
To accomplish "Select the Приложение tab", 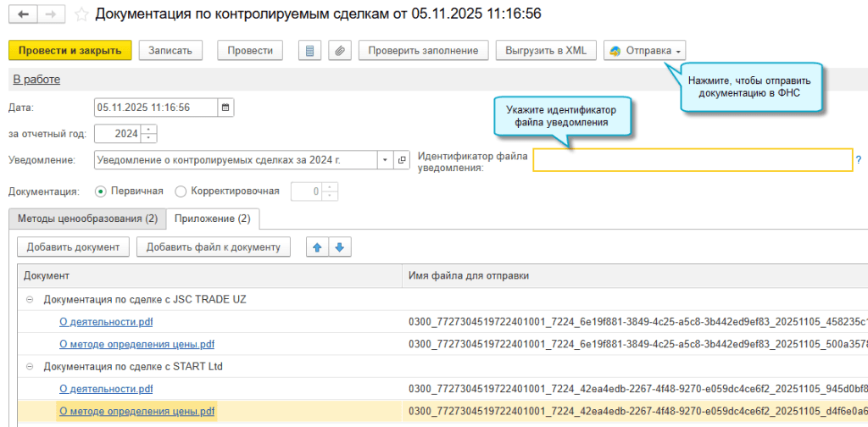I will (x=212, y=219).
